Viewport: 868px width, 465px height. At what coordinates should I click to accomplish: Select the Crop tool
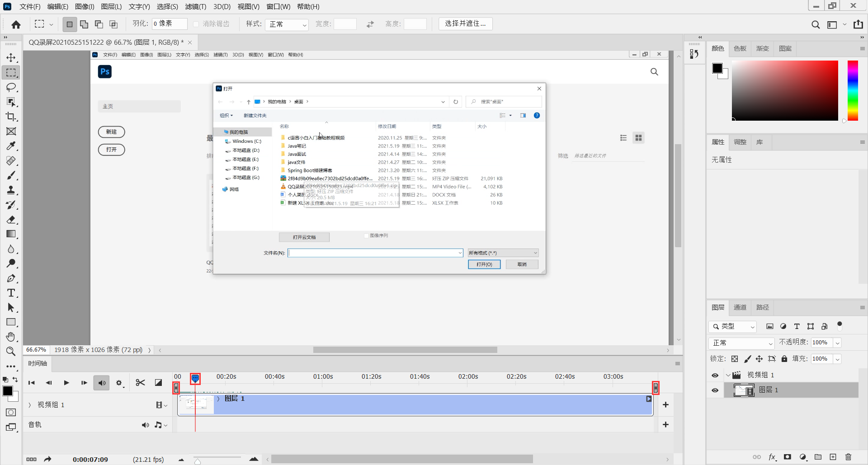pyautogui.click(x=11, y=117)
